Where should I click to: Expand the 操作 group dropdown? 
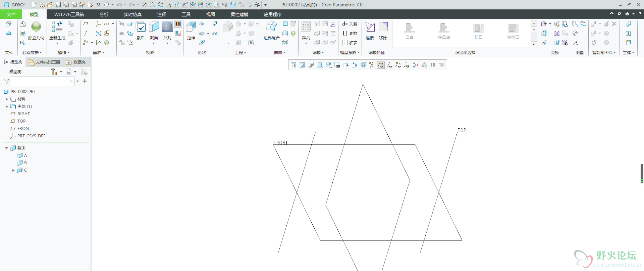pos(64,52)
